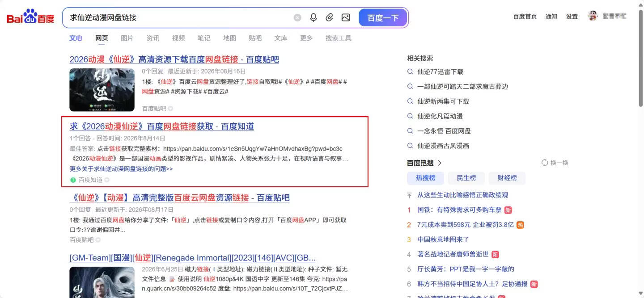Image resolution: width=644 pixels, height=298 pixels.
Task: Switch to 文心 tab
Action: pyautogui.click(x=76, y=38)
